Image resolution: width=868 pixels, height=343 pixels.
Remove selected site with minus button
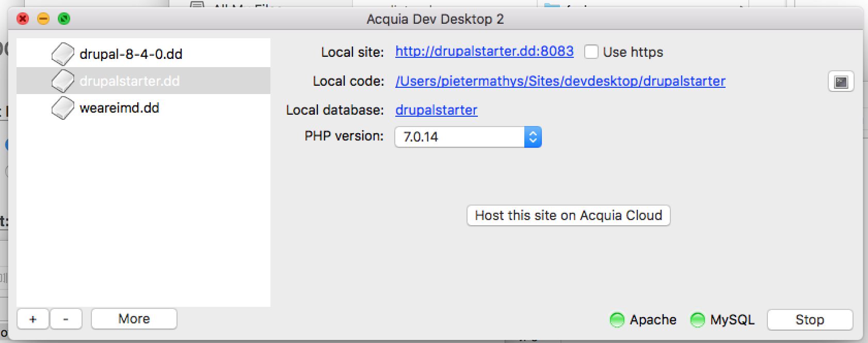coord(66,319)
